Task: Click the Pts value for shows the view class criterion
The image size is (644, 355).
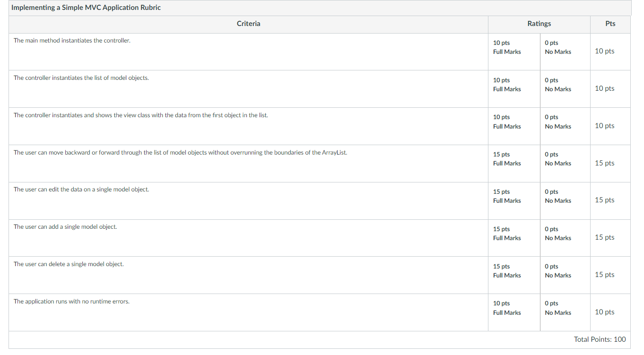Action: (605, 126)
